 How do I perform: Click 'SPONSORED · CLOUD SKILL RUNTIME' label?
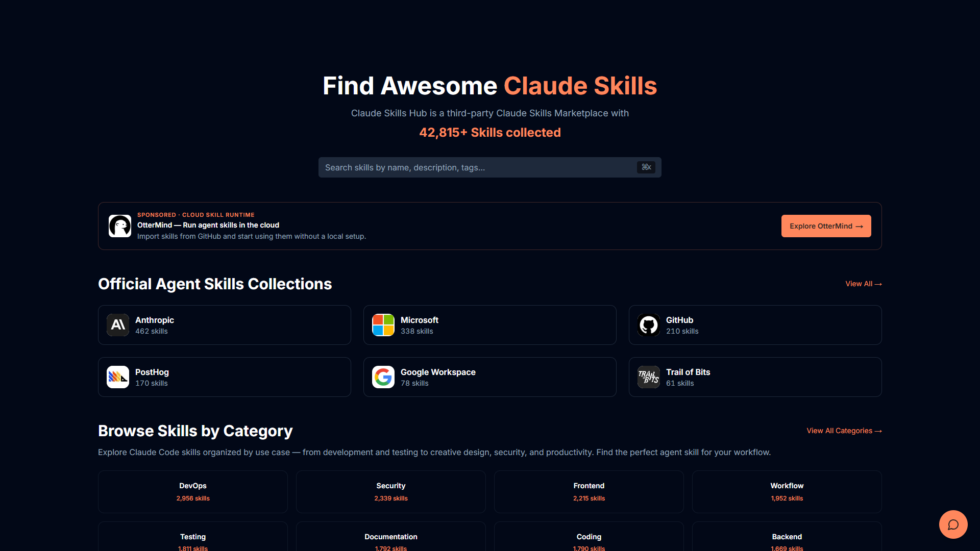pyautogui.click(x=196, y=215)
